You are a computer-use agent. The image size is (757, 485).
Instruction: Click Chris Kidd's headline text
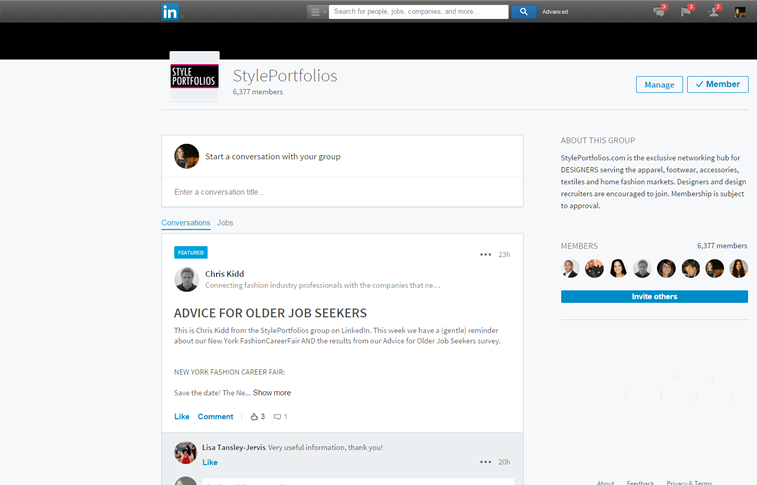tap(322, 285)
